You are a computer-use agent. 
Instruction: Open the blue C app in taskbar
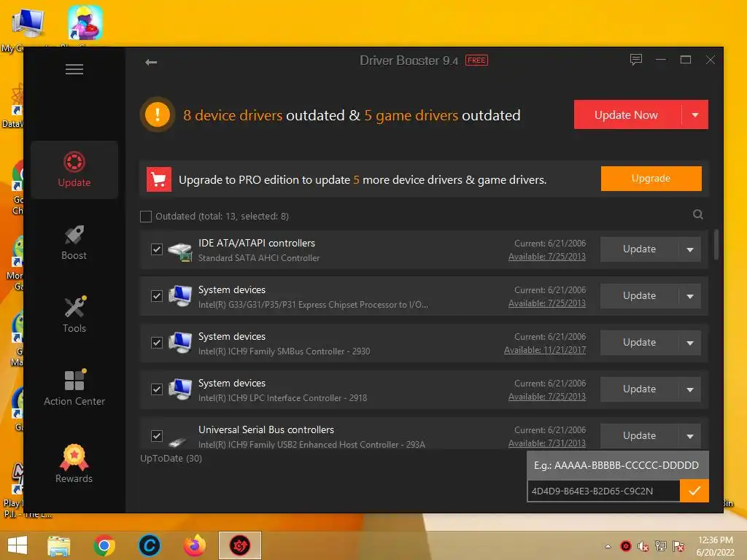[149, 545]
